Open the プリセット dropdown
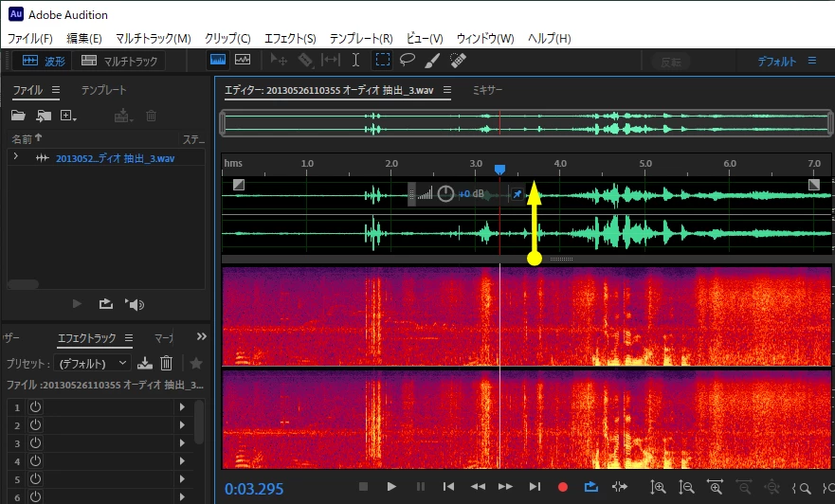The width and height of the screenshot is (835, 504). [93, 364]
